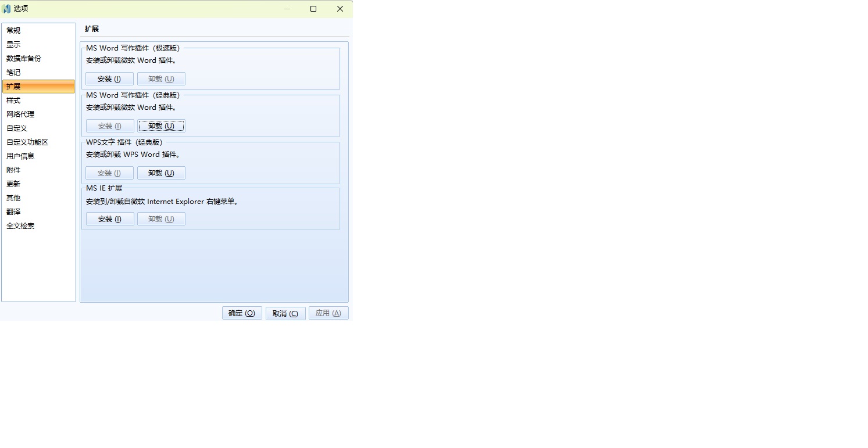Select 其他 in the sidebar
The width and height of the screenshot is (868, 448).
click(38, 198)
